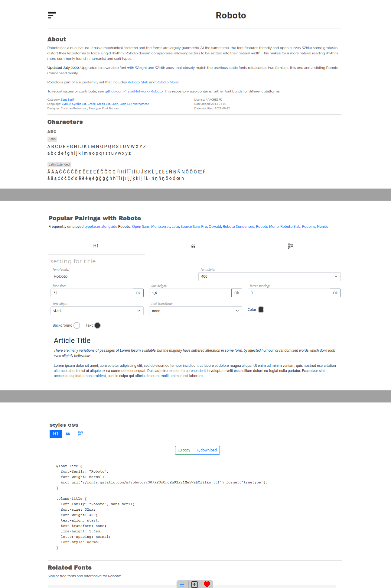
Task: Click the scroll-to-top arrow icon
Action: pos(194,584)
